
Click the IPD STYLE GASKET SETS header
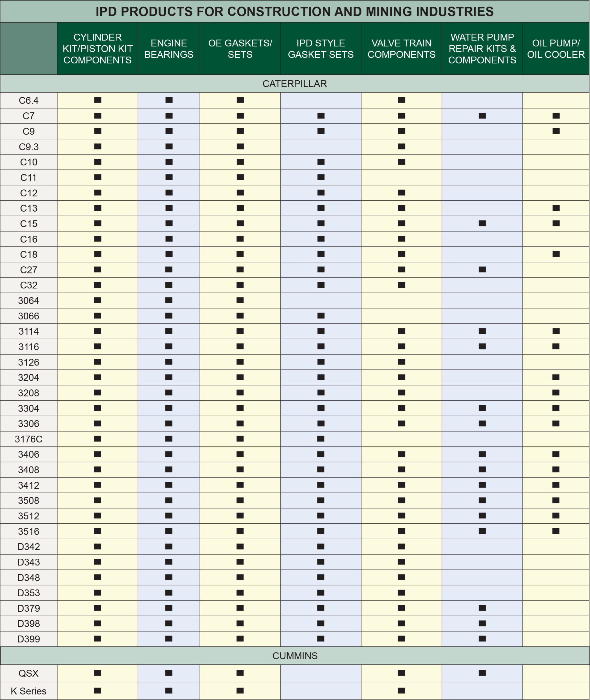coord(321,48)
